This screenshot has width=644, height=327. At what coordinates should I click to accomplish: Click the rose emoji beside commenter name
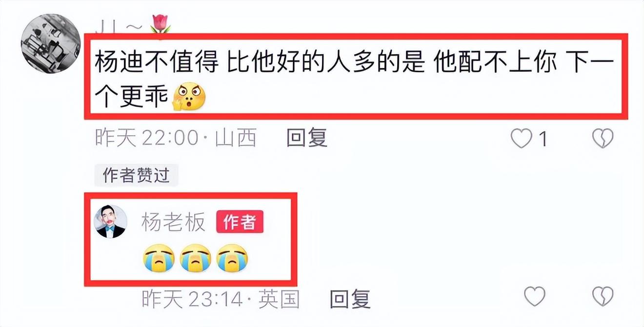[x=160, y=24]
